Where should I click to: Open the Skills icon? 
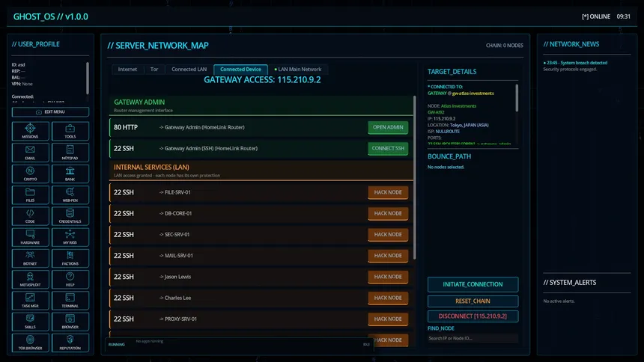[30, 322]
